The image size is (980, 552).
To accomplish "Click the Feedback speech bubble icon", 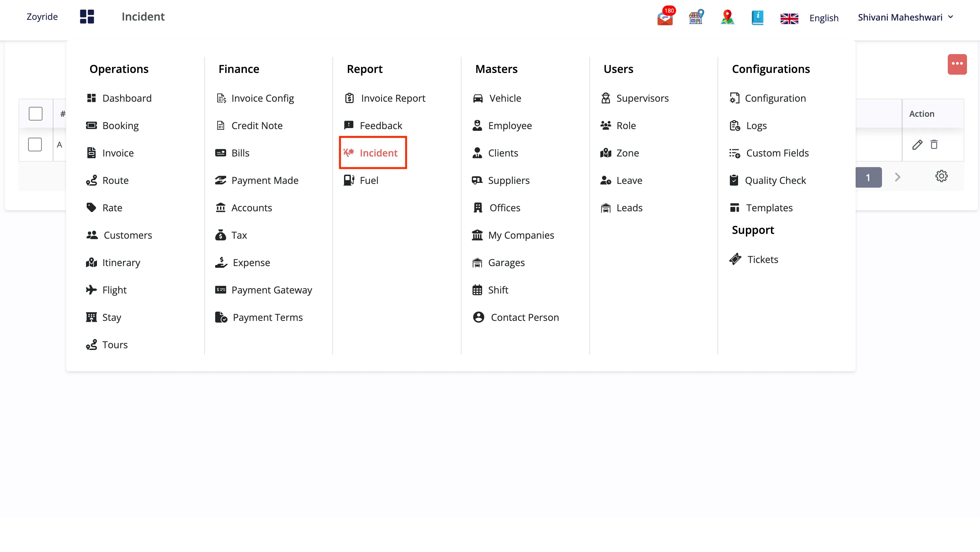I will (x=349, y=125).
